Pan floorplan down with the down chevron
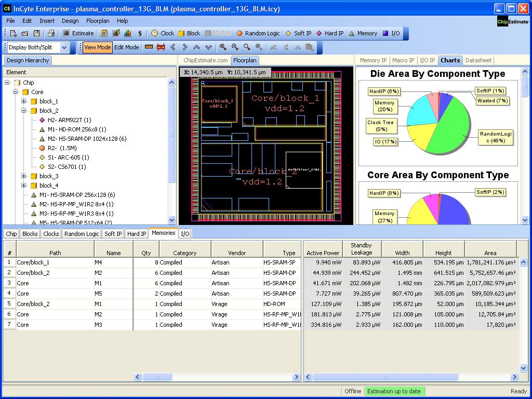This screenshot has height=399, width=532. click(209, 47)
